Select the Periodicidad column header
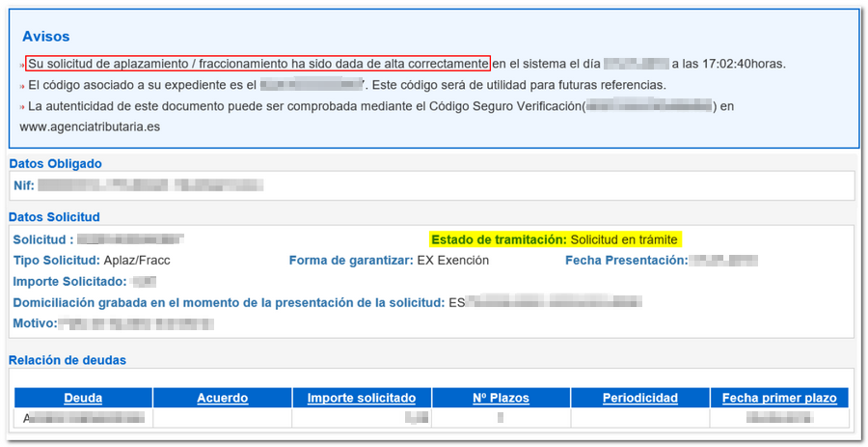 click(x=639, y=398)
